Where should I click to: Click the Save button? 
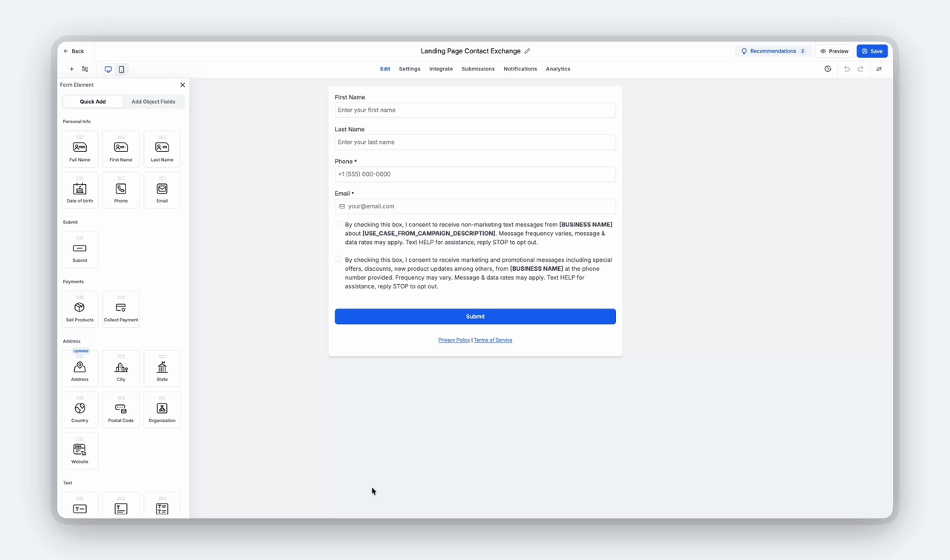coord(872,51)
